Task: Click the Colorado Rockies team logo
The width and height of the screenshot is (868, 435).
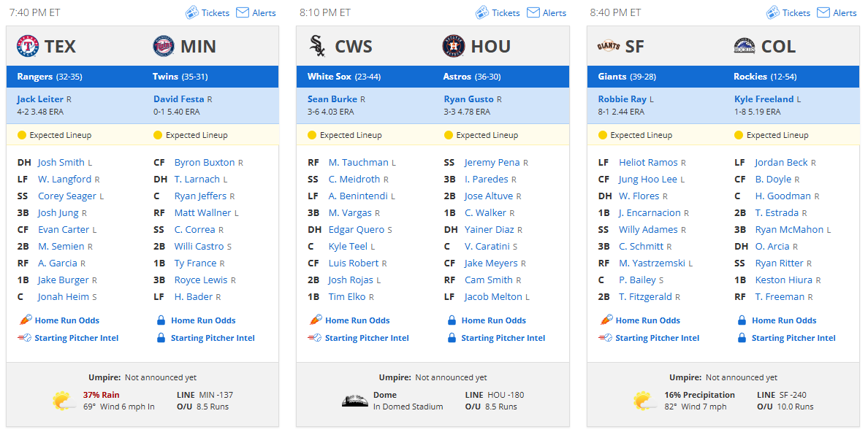Action: (744, 47)
